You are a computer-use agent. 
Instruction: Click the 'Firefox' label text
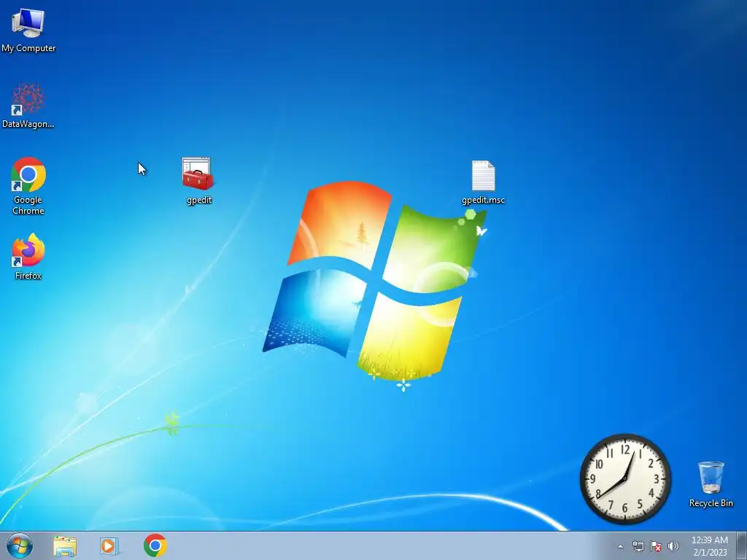tap(28, 276)
